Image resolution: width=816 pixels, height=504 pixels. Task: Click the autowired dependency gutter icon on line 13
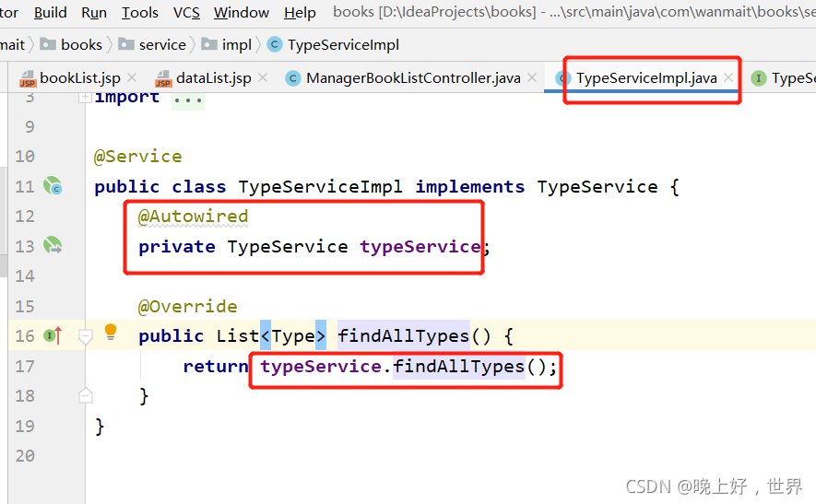53,246
